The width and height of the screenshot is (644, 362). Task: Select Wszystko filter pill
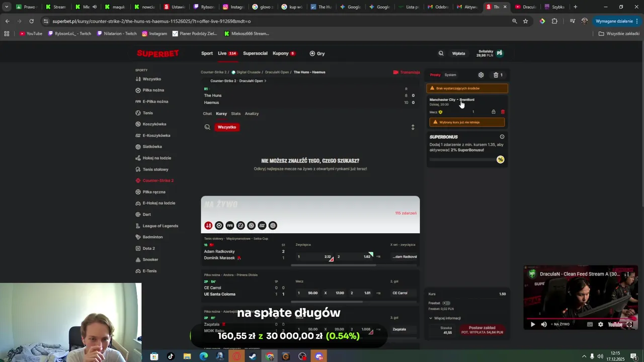pos(226,127)
